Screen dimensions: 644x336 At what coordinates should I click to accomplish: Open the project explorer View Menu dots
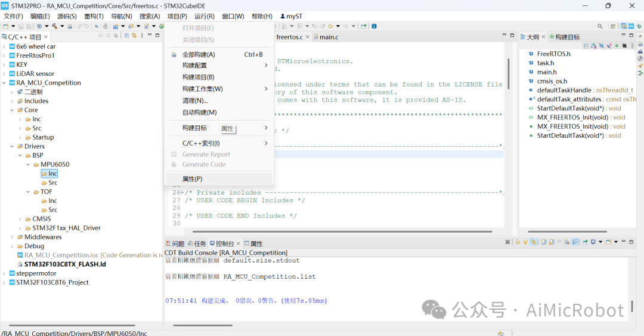[x=142, y=36]
